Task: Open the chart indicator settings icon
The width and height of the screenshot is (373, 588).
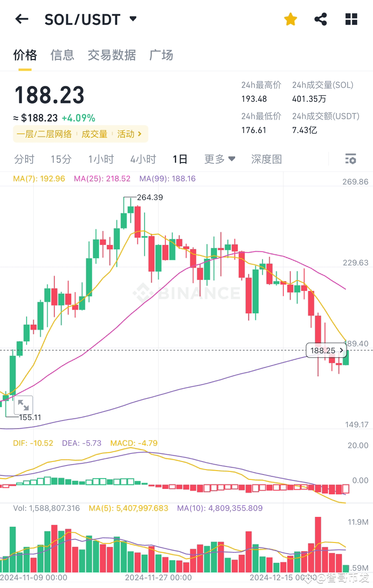Action: [x=350, y=159]
